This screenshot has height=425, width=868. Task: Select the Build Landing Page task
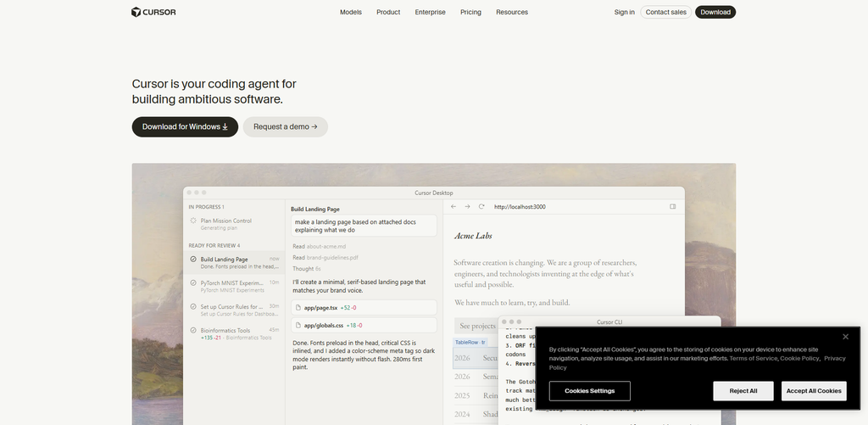coord(234,263)
